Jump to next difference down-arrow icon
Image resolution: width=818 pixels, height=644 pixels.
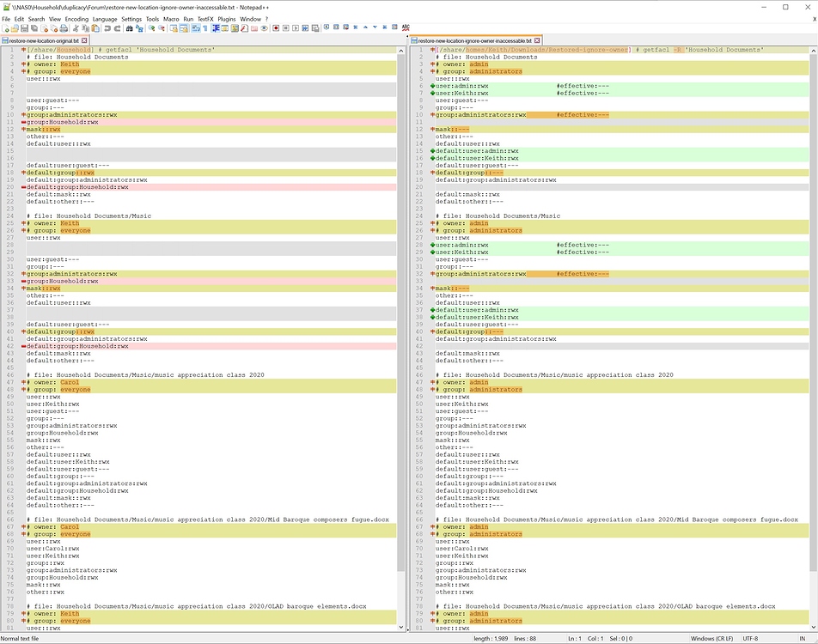[375, 27]
